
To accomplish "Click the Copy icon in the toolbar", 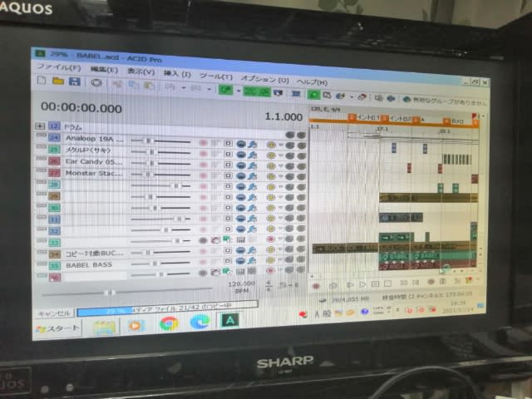I will 133,85.
